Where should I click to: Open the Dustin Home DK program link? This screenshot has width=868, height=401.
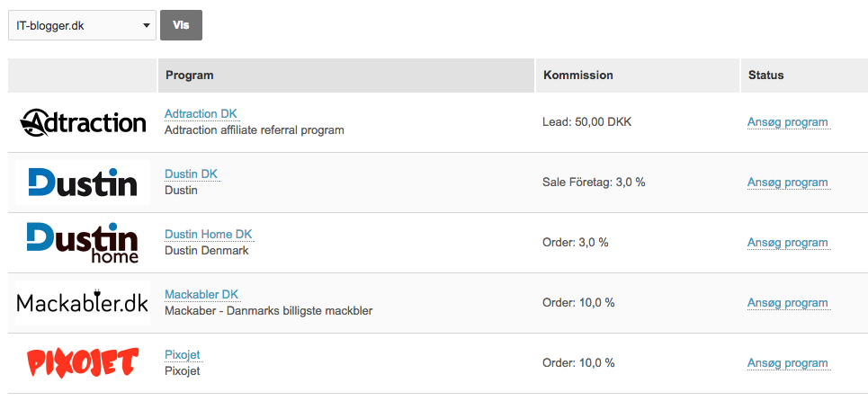[208, 235]
